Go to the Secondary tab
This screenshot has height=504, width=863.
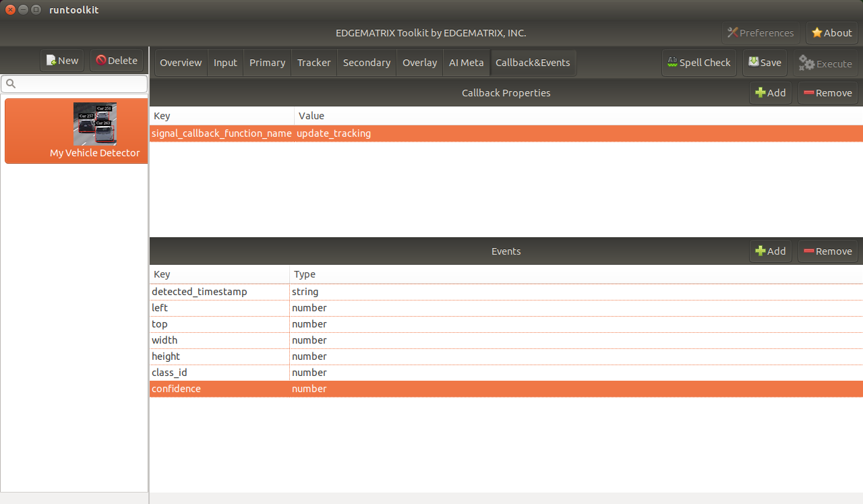click(367, 63)
